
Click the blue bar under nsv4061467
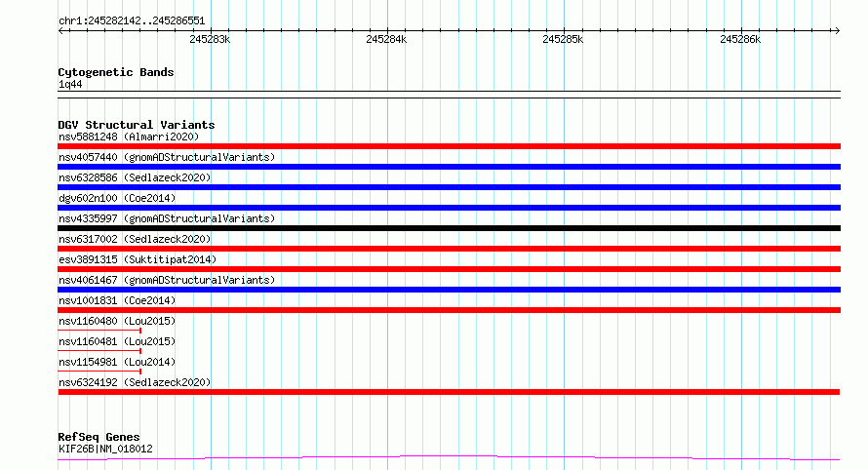(x=449, y=290)
